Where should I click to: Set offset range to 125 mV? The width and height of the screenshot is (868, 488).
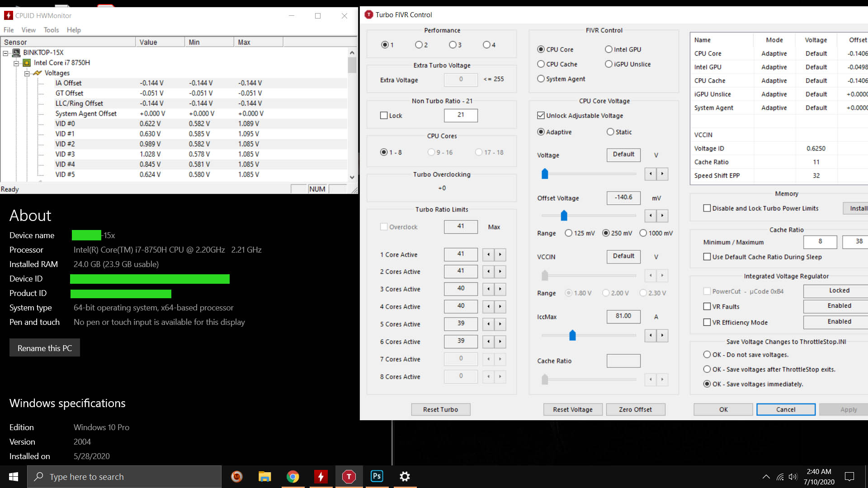pos(569,233)
